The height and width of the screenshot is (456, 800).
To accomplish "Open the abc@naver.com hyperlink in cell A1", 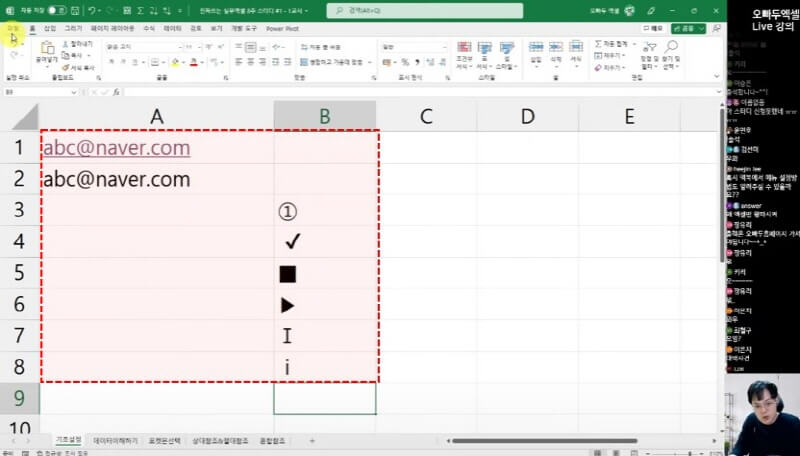I will tap(116, 147).
